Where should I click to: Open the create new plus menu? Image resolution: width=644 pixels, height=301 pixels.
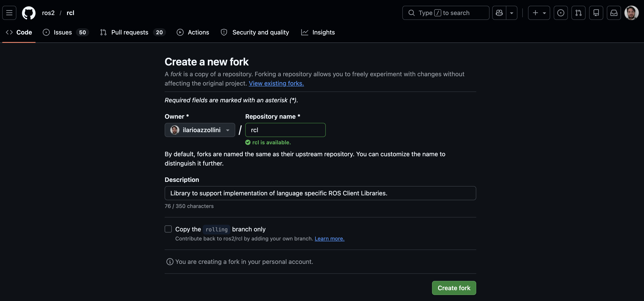539,13
